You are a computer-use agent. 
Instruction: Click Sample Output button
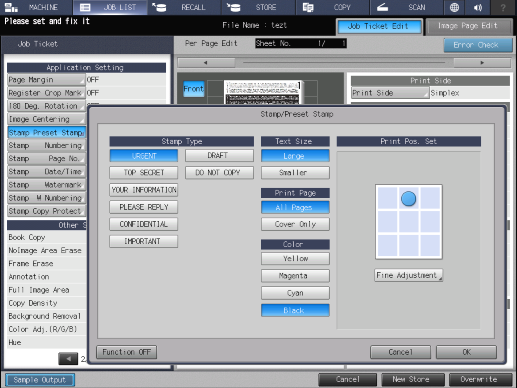[x=40, y=380]
